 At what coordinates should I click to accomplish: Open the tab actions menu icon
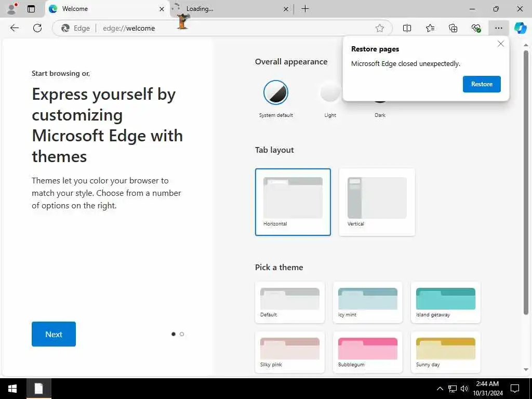[31, 9]
